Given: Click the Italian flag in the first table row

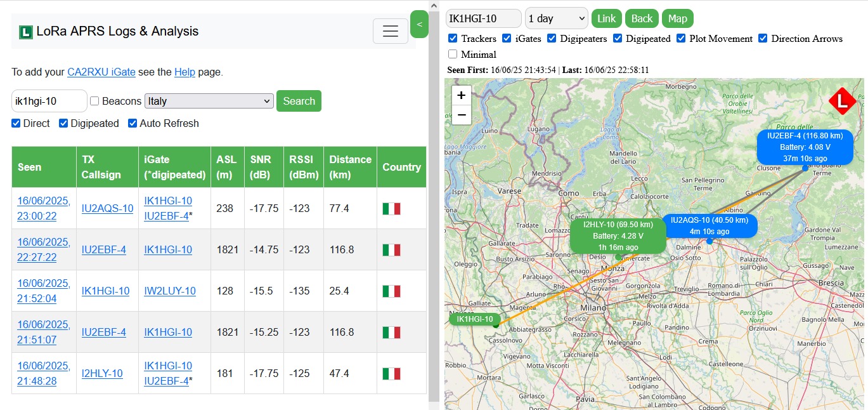Looking at the screenshot, I should coord(391,209).
